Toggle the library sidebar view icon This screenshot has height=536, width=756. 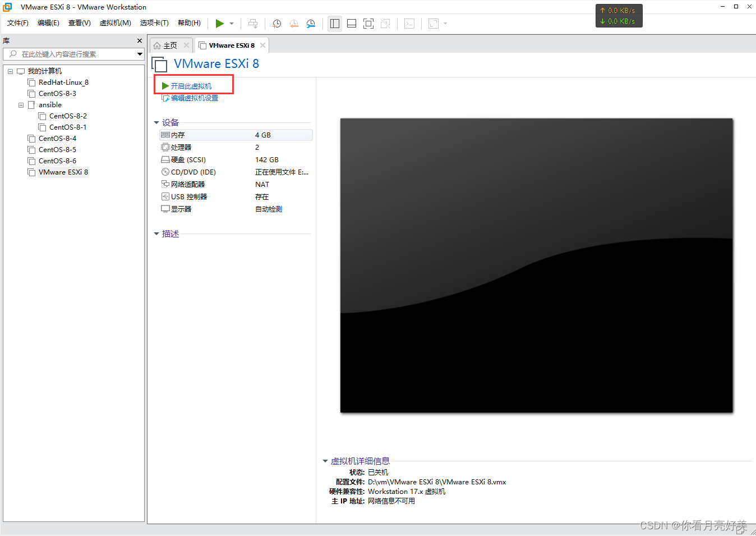[x=335, y=24]
